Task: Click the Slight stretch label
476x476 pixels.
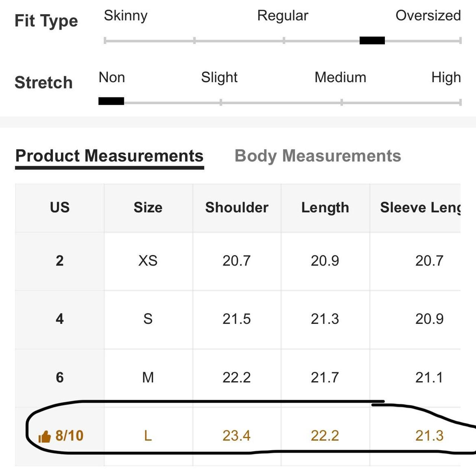Action: 219,77
